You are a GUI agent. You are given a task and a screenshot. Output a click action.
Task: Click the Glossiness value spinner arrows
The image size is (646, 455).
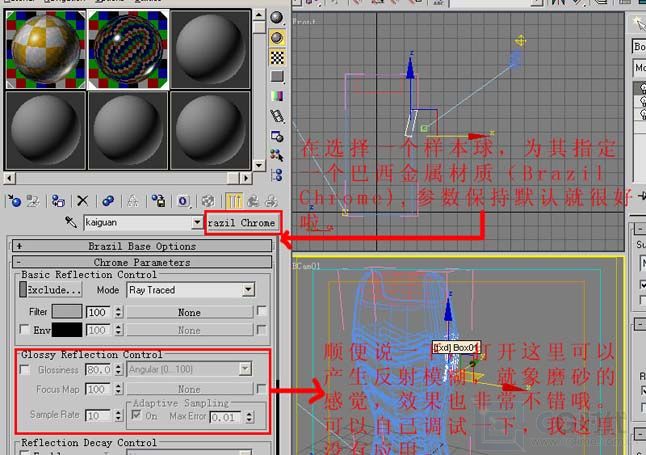119,369
